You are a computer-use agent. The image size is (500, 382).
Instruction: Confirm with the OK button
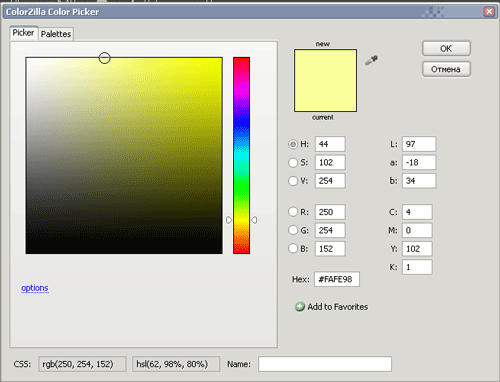tap(446, 49)
